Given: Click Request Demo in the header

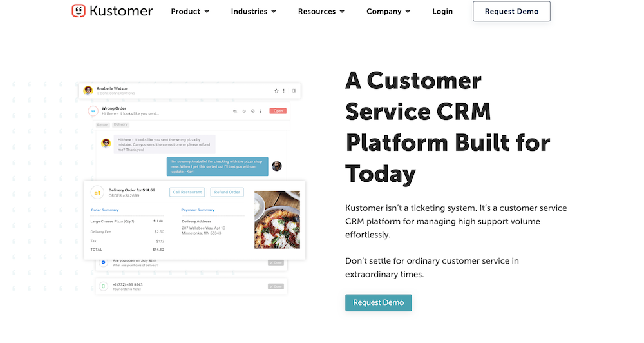Looking at the screenshot, I should click(x=511, y=11).
